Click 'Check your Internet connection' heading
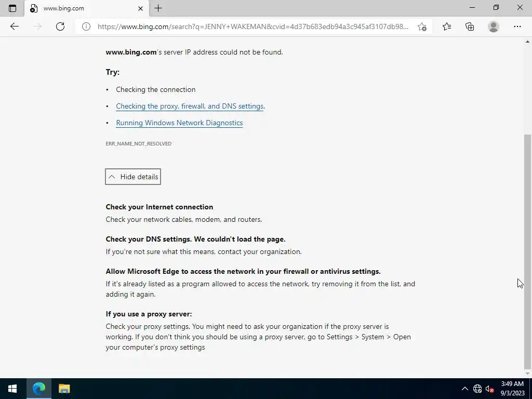Viewport: 532px width, 399px height. tap(159, 207)
